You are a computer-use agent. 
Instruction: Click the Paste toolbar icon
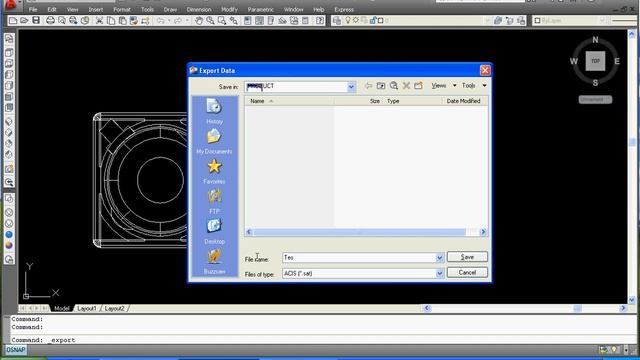122,20
